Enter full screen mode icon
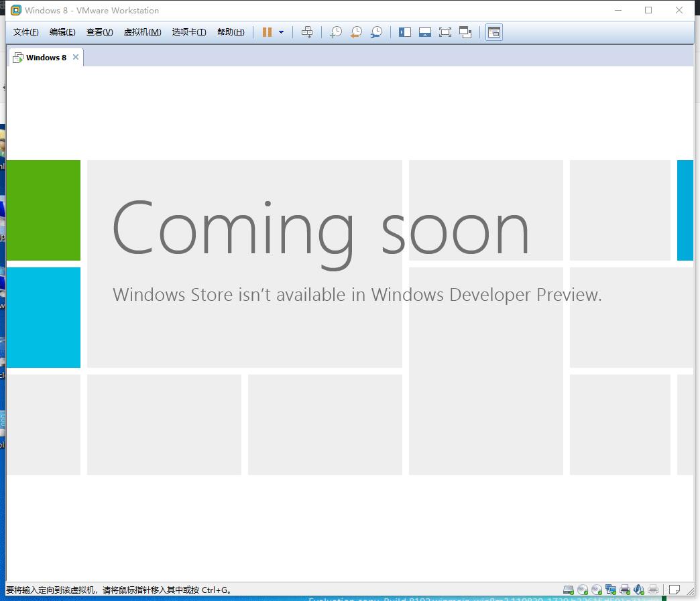Viewport: 700px width, 601px height. [445, 32]
